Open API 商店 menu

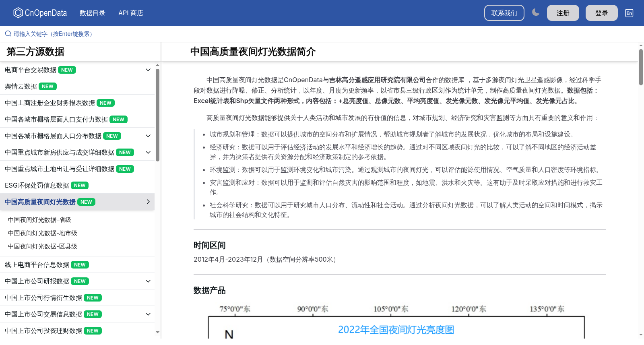click(x=131, y=13)
